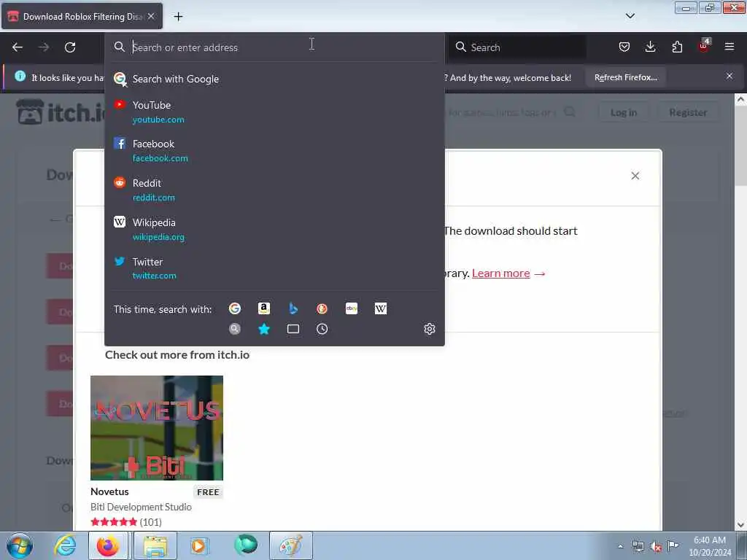This screenshot has width=747, height=560.
Task: Reload the current page
Action: [x=70, y=47]
